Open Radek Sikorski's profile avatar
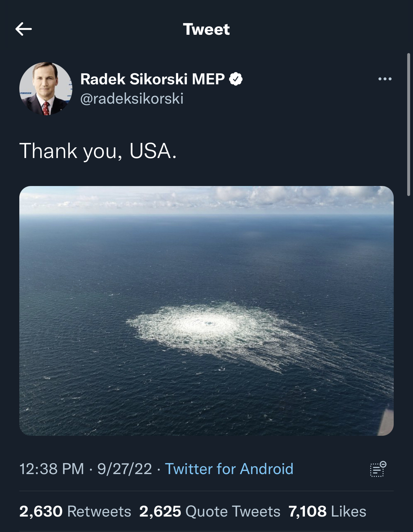Viewport: 413px width, 532px height. [x=46, y=89]
